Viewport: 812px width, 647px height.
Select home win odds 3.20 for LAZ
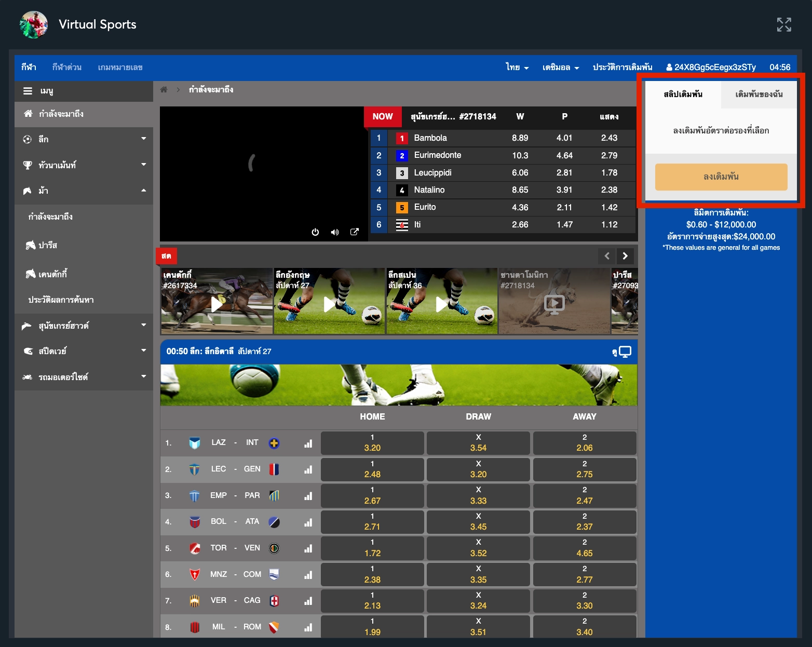(x=372, y=443)
